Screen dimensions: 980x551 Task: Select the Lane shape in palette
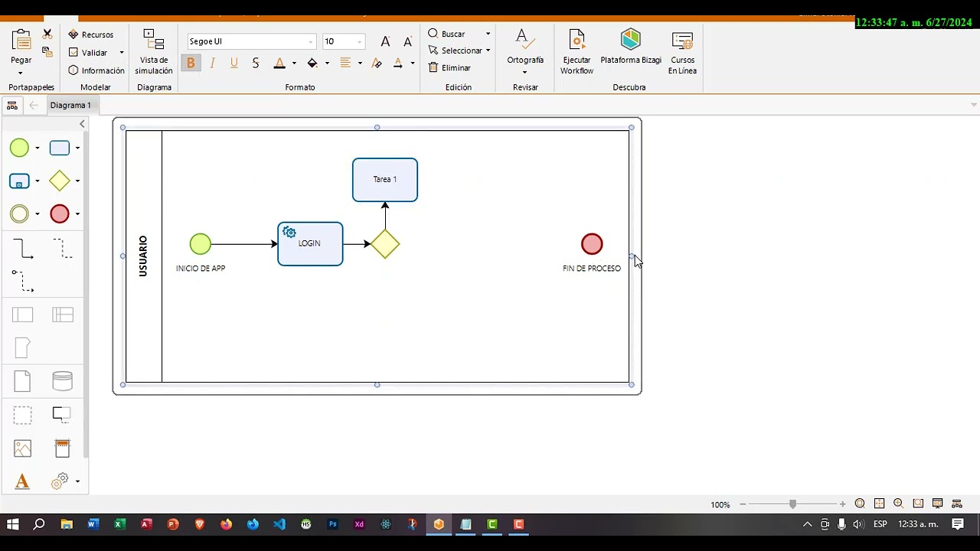pos(63,315)
